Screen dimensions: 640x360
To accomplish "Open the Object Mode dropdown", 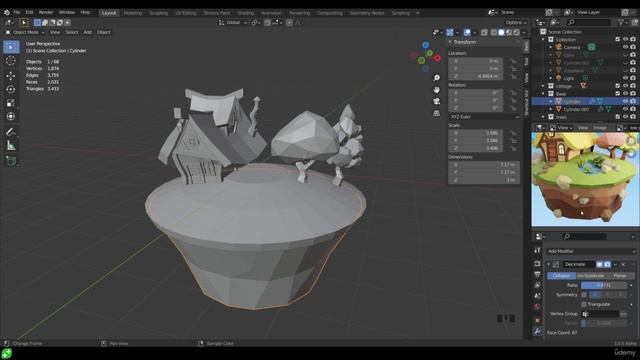I will pos(25,32).
